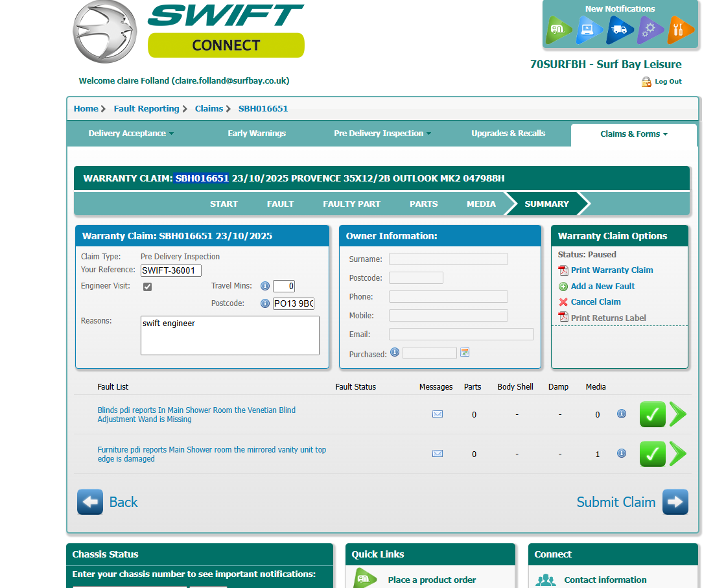Click the claim Postcode field PO13 9BC
This screenshot has width=726, height=588.
(x=294, y=303)
